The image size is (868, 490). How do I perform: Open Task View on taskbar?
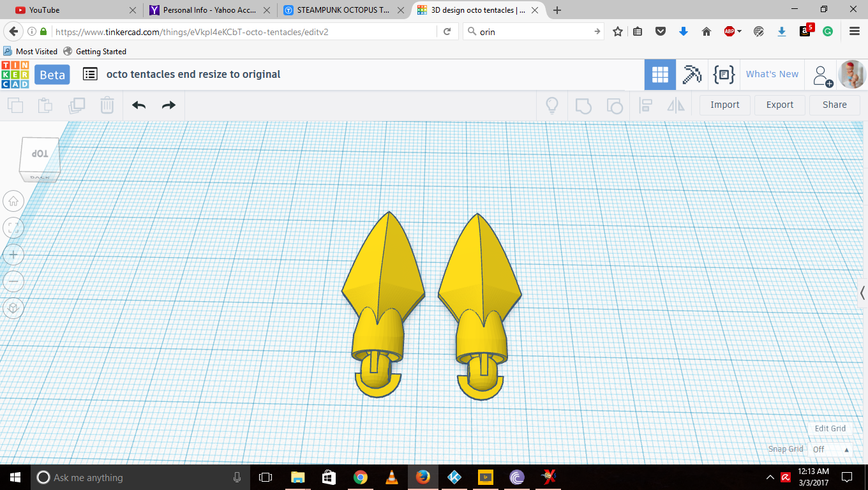(266, 477)
